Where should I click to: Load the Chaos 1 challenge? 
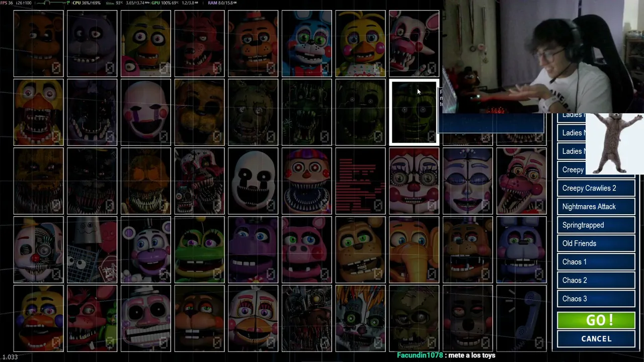[x=596, y=262]
